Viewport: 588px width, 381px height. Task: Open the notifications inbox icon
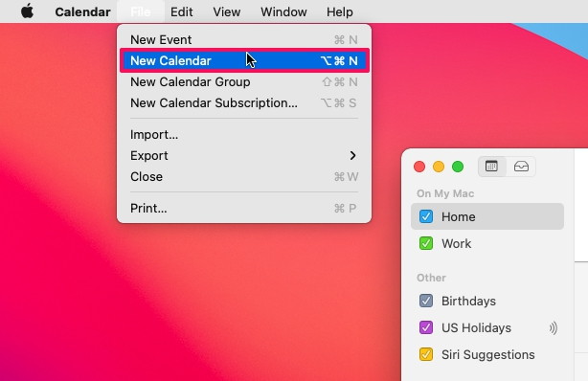tap(521, 167)
